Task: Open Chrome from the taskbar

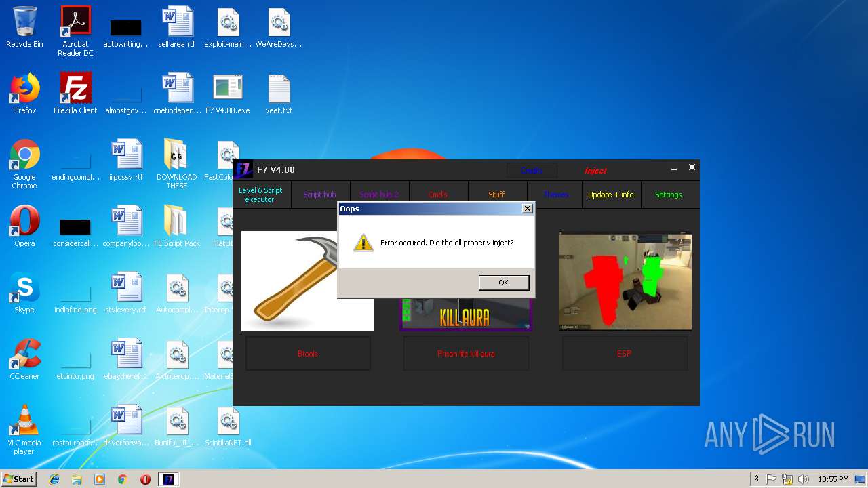Action: click(122, 479)
